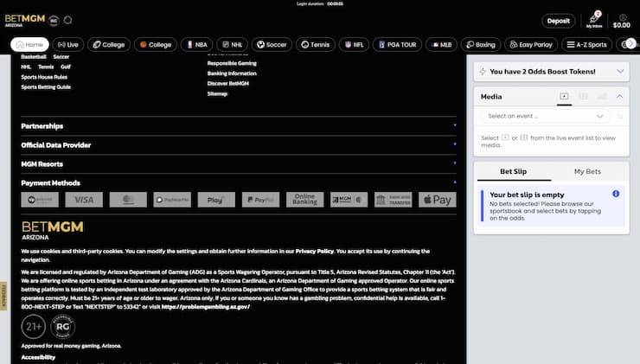Click the PayPal payment logo

[x=260, y=200]
